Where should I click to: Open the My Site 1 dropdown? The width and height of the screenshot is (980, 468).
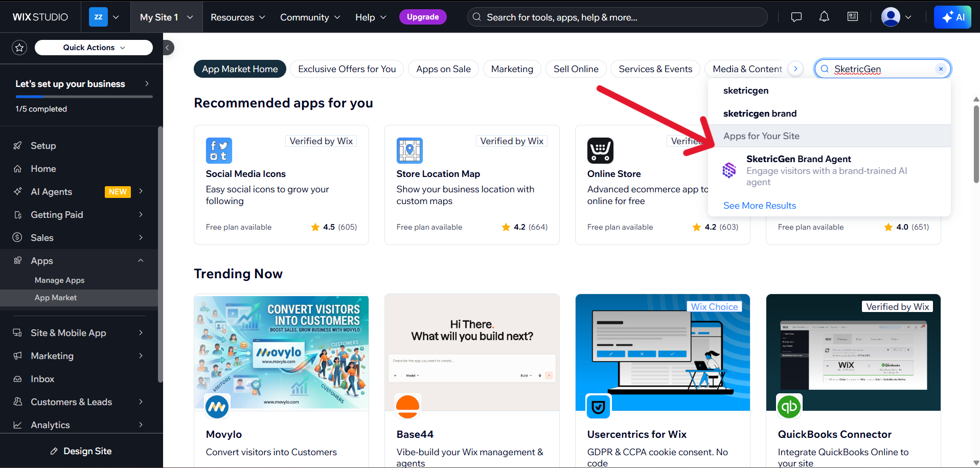(x=167, y=17)
